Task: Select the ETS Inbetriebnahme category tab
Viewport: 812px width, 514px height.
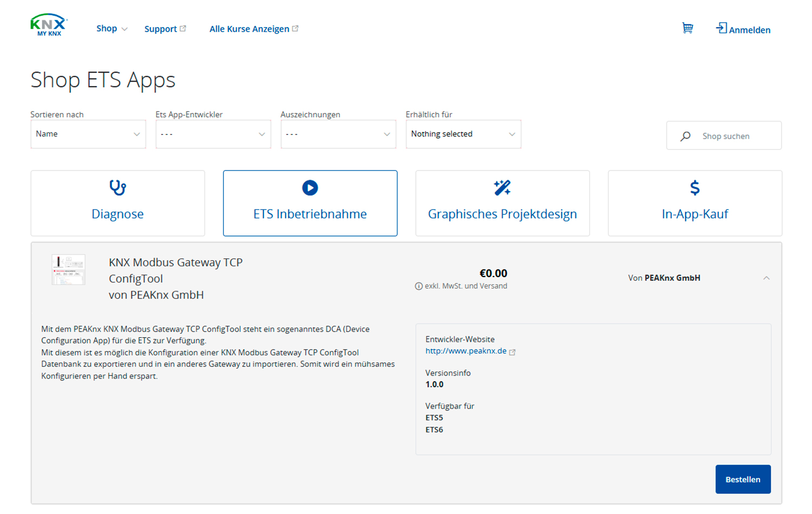Action: coord(310,203)
